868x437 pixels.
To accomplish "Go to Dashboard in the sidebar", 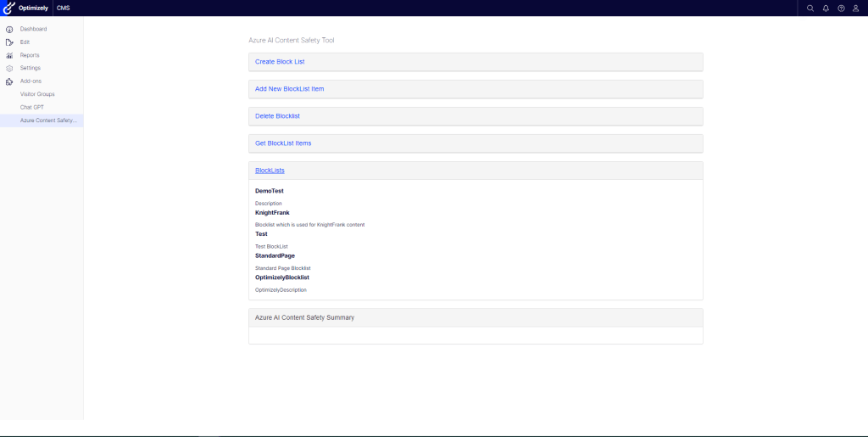I will (33, 29).
